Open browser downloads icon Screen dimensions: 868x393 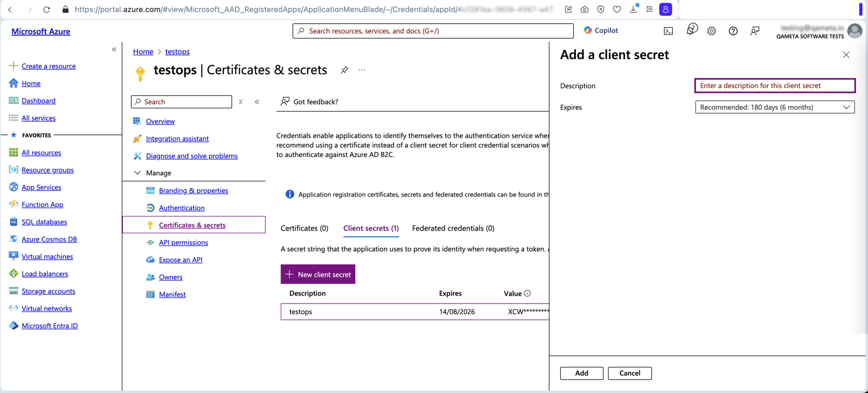pyautogui.click(x=633, y=9)
